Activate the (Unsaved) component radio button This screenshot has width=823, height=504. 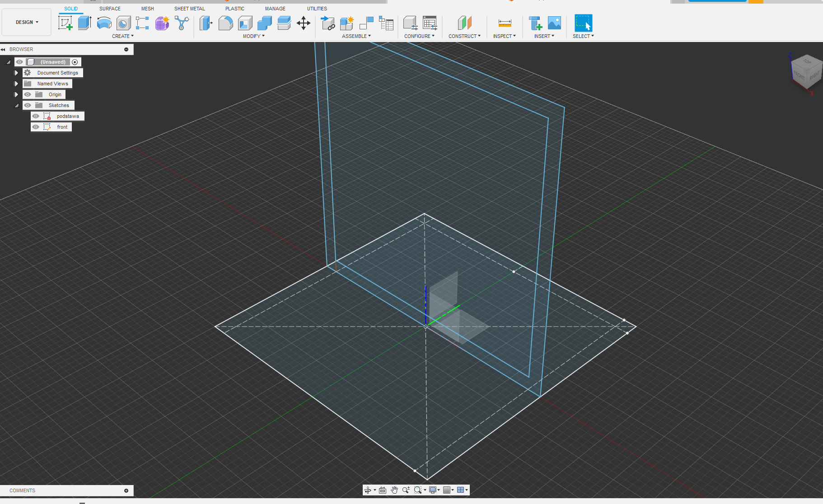point(75,62)
